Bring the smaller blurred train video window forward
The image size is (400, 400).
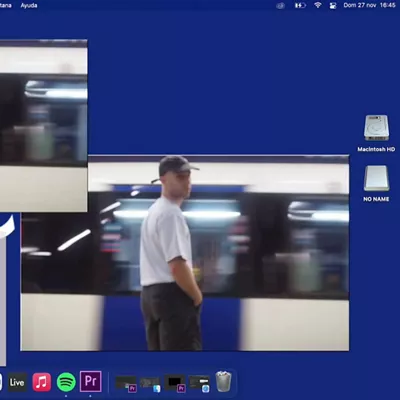pos(44,126)
